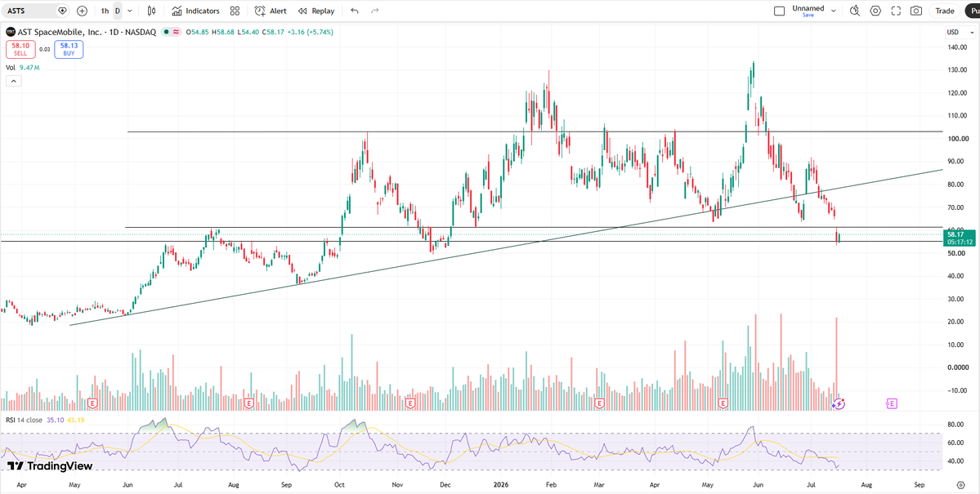Add a compare symbol with plus icon
This screenshot has height=494, width=980.
82,11
